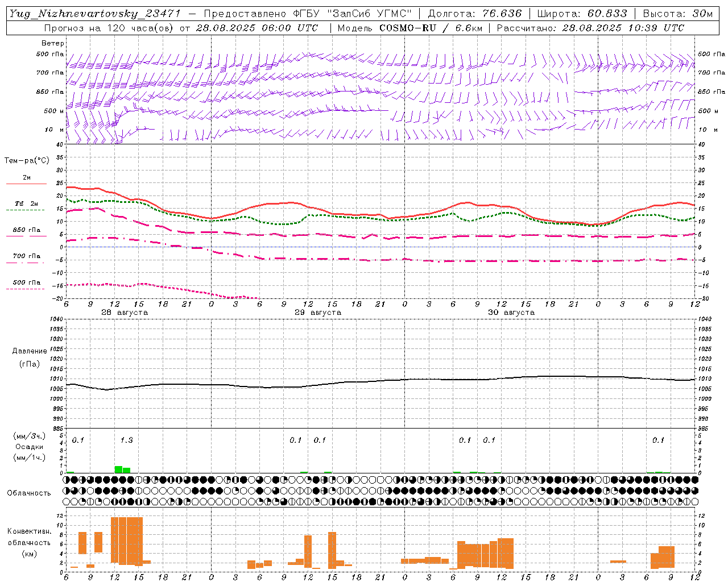Click the 30 августа date label

[511, 313]
